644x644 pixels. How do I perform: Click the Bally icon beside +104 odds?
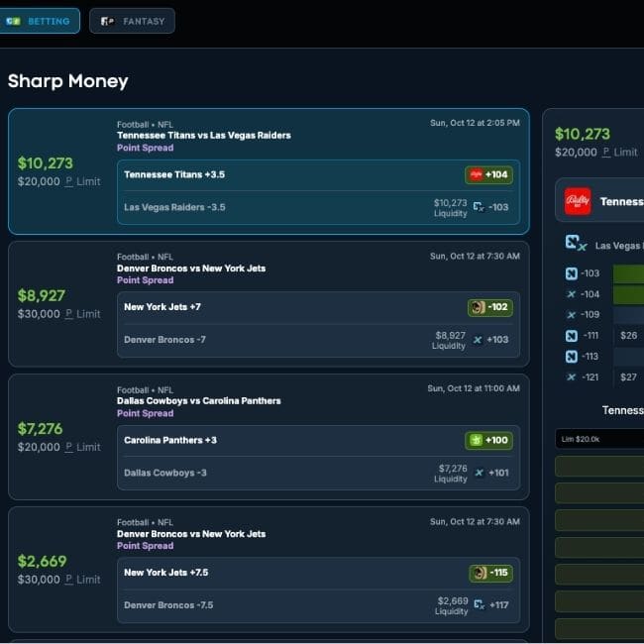click(x=476, y=174)
